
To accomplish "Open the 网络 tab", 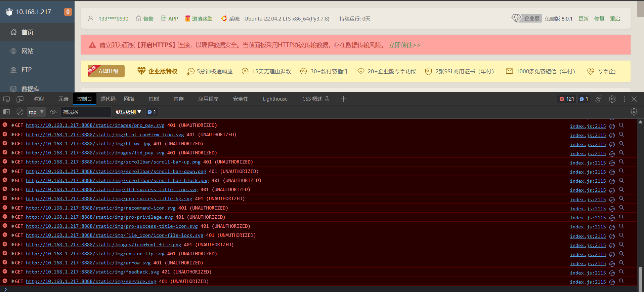I will pyautogui.click(x=129, y=99).
